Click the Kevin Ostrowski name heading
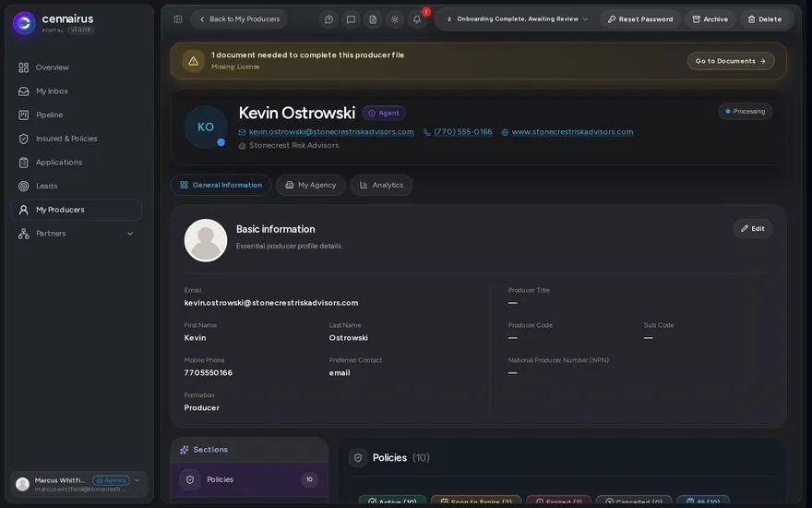Image resolution: width=812 pixels, height=508 pixels. coord(297,113)
